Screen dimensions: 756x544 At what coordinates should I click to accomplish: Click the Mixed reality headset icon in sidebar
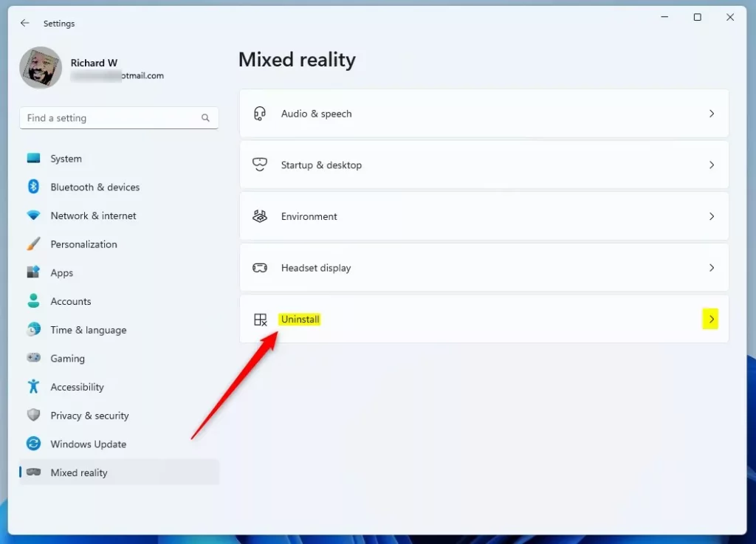point(33,472)
